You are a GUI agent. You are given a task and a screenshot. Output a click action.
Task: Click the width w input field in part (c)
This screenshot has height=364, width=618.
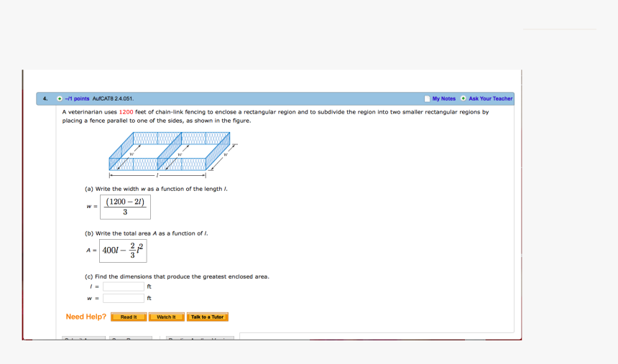[124, 298]
